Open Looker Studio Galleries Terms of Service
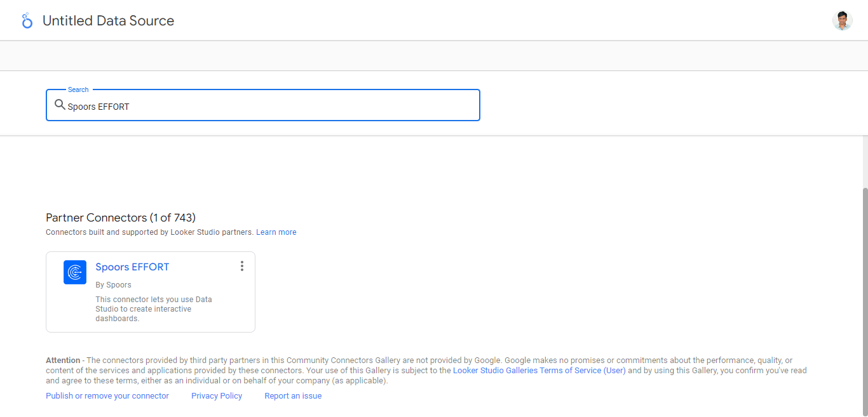868x417 pixels. coord(539,371)
